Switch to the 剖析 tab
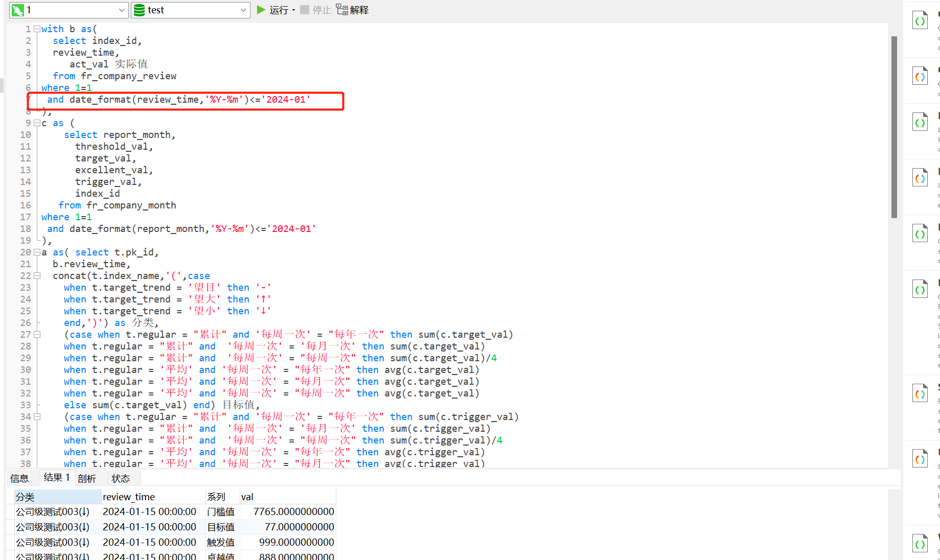The image size is (940, 560). (87, 478)
